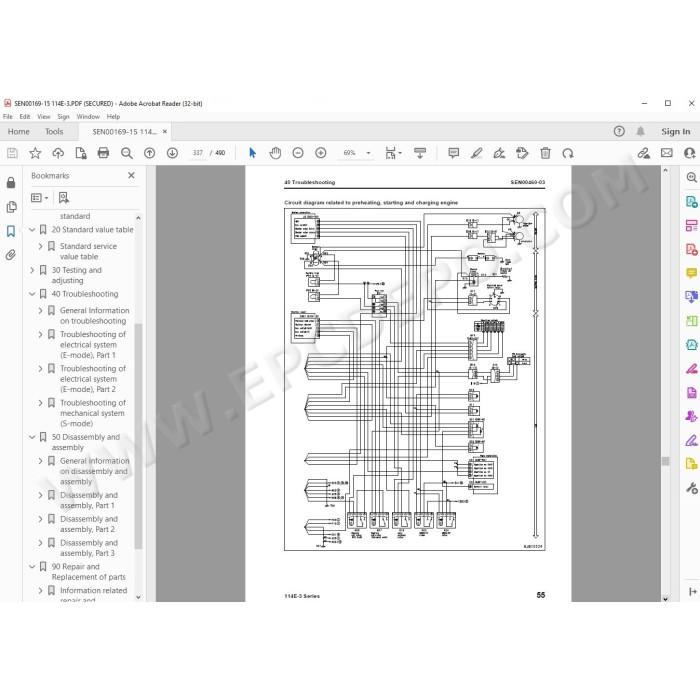Collapse the 40 Troubleshooting bookmark
The image size is (700, 700).
coord(32,294)
